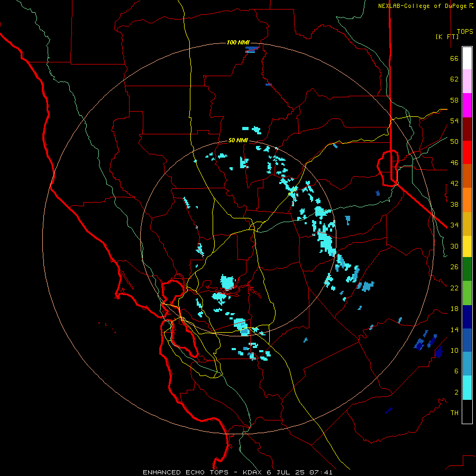Click the legend value 58
The width and height of the screenshot is (476, 476).
tap(454, 100)
